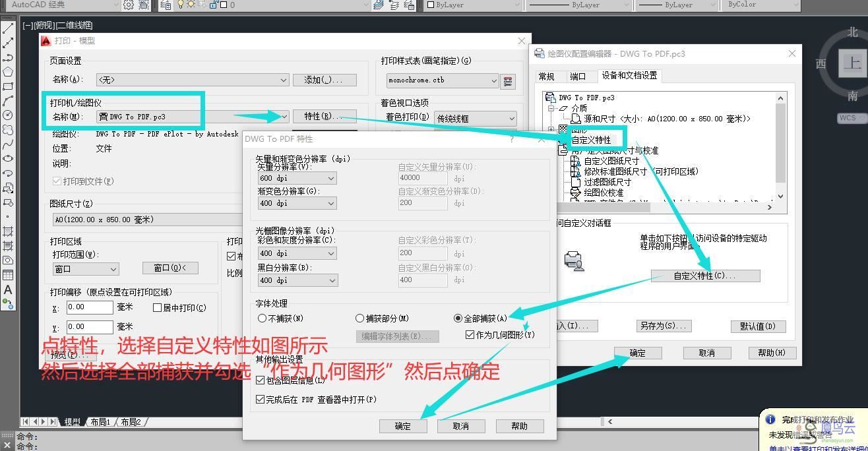The width and height of the screenshot is (868, 451).
Task: Click the 自定义特性(C) button
Action: (x=705, y=276)
